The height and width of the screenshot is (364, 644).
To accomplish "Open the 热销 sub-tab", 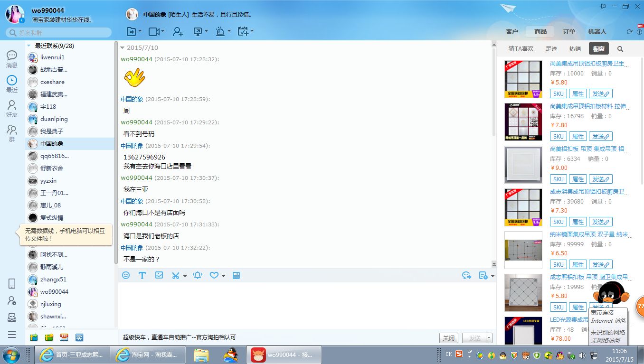I will (x=575, y=49).
